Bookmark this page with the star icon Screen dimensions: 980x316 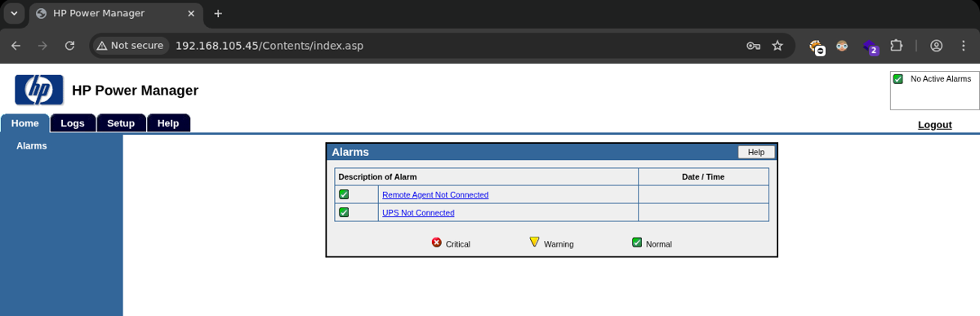pos(777,46)
